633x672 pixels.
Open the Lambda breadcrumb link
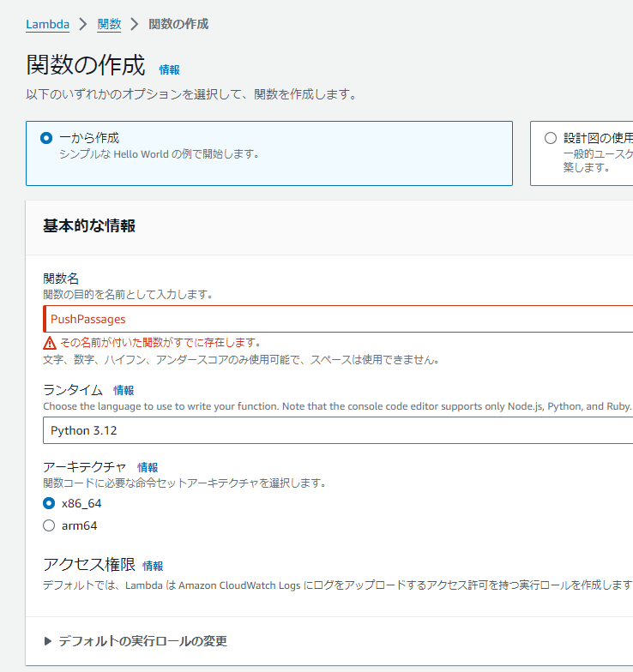point(47,24)
